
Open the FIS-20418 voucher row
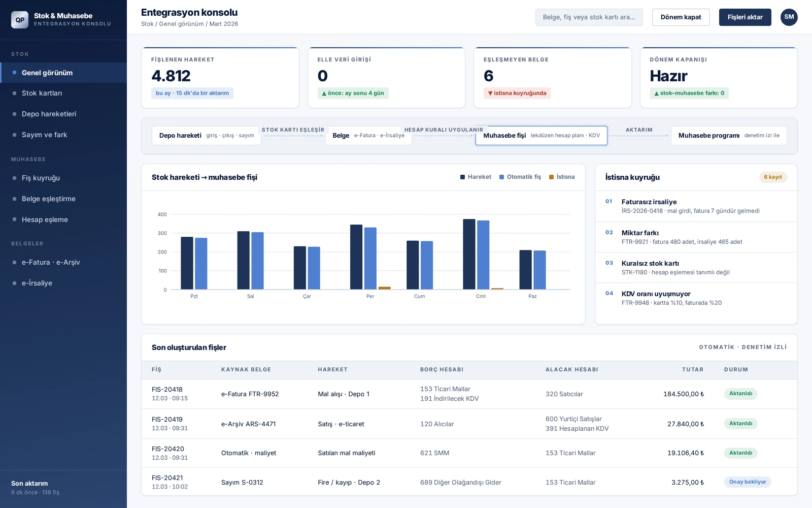pyautogui.click(x=469, y=394)
